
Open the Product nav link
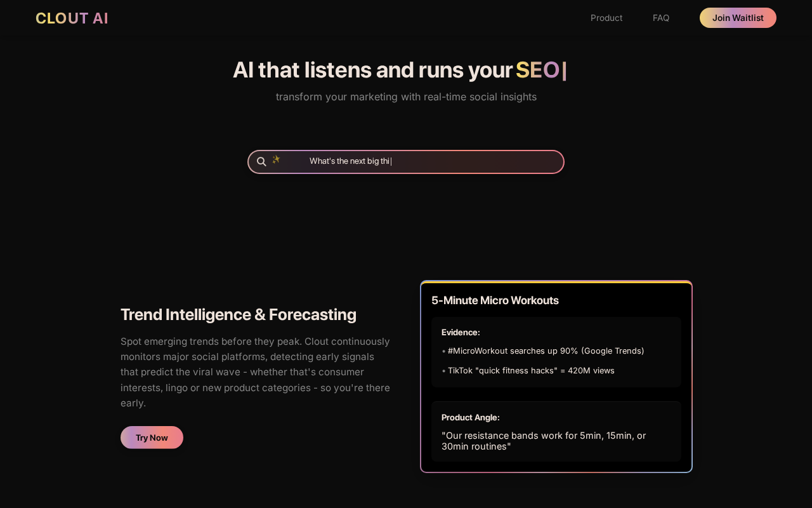(606, 18)
